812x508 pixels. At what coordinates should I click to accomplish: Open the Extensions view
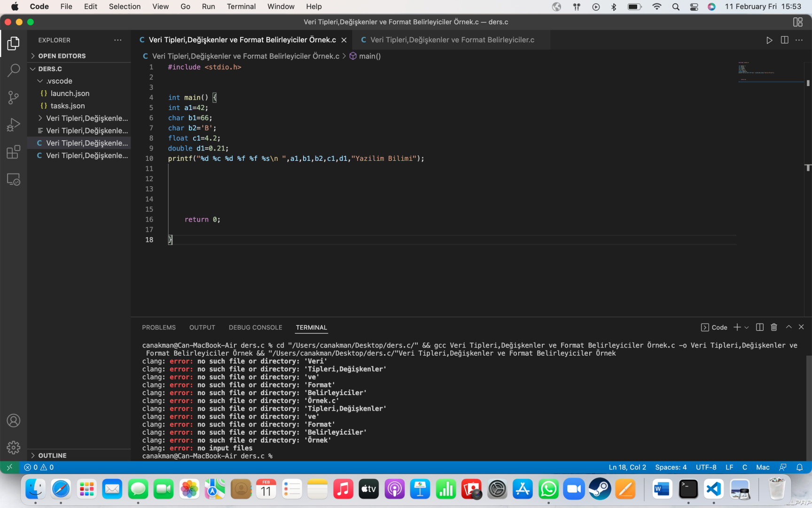[x=14, y=152]
